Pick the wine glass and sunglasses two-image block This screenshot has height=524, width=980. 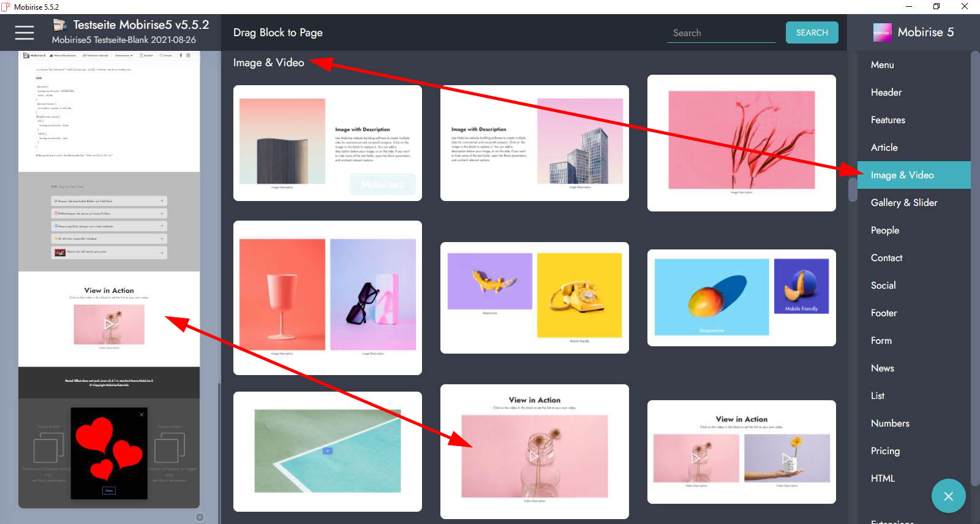[x=328, y=298]
